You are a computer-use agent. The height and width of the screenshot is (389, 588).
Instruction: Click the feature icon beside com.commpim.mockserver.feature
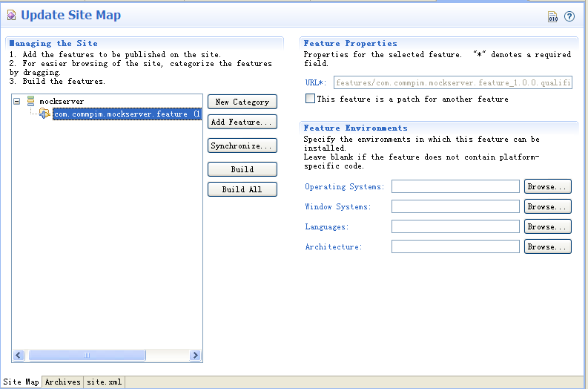[44, 114]
